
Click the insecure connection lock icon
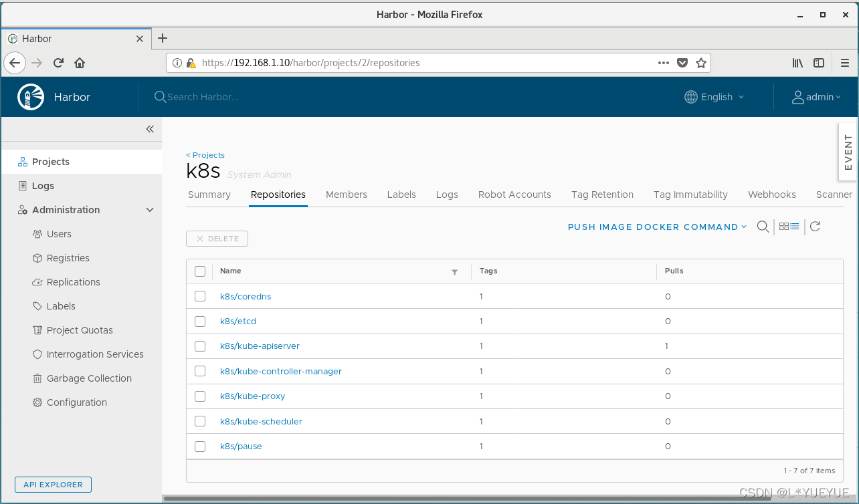coord(191,63)
